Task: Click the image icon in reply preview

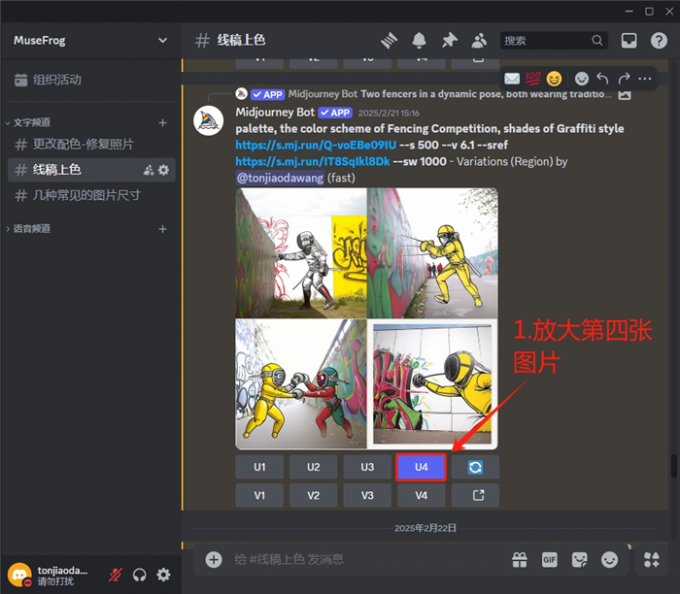Action: point(624,95)
